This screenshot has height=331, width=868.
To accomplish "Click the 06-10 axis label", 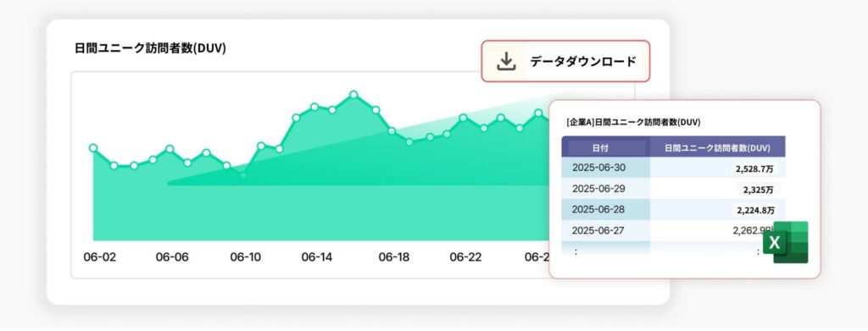I will 245,257.
